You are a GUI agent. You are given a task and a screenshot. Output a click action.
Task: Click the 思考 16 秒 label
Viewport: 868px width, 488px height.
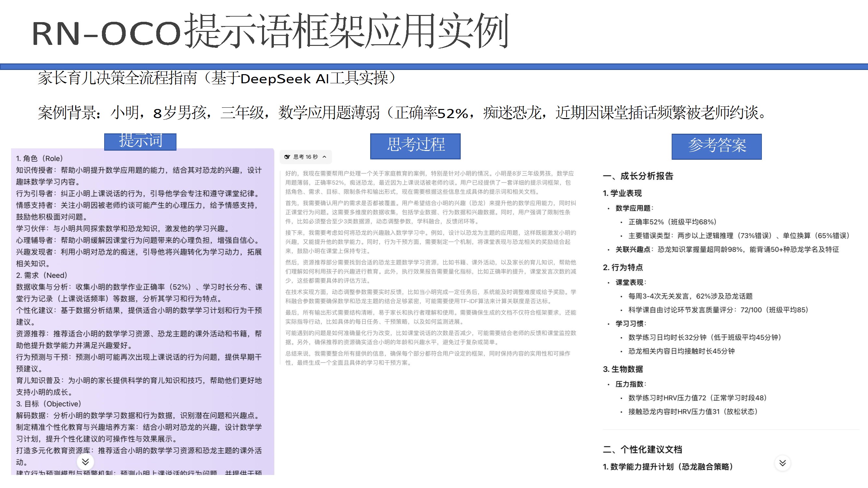[305, 156]
